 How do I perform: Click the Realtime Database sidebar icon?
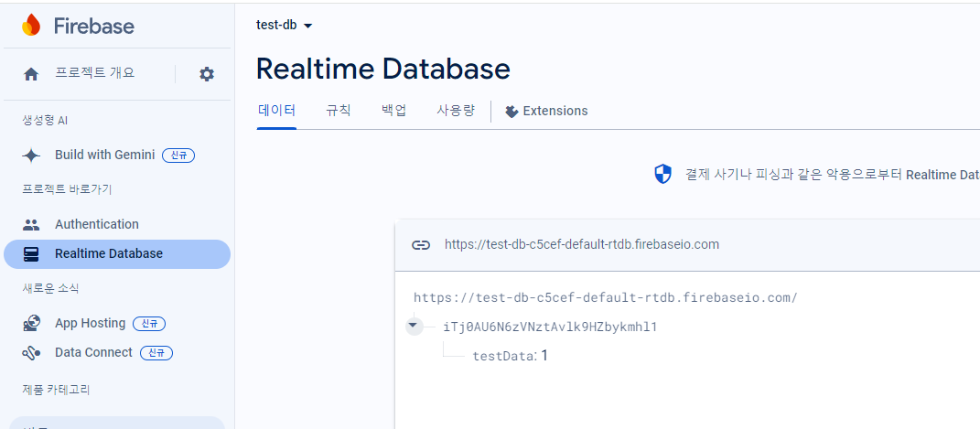[x=31, y=254]
